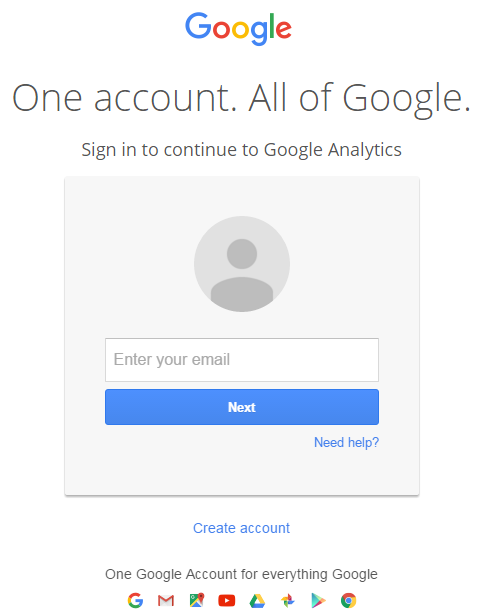Focus the Enter your email field
The image size is (477, 616).
(x=242, y=360)
